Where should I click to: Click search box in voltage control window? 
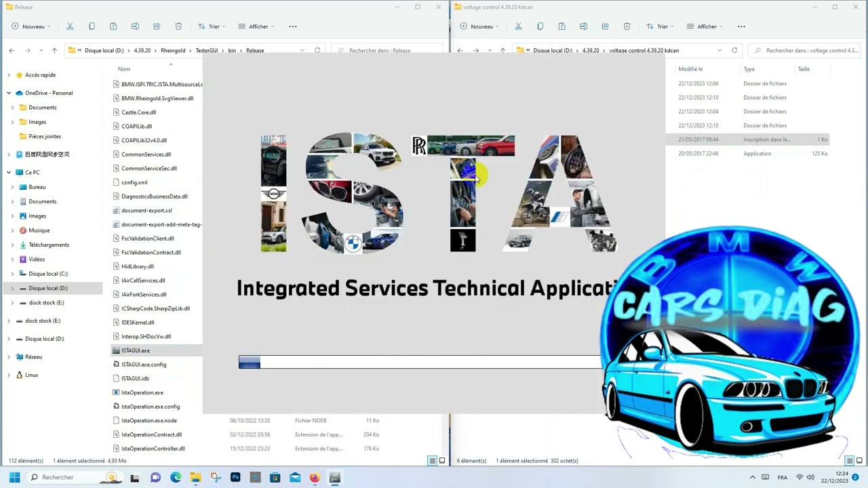tap(804, 50)
